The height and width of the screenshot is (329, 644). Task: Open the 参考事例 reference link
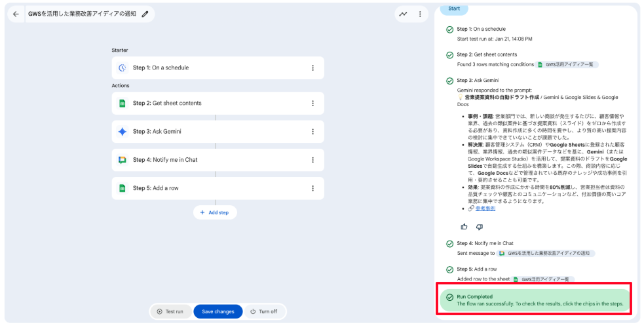click(485, 208)
